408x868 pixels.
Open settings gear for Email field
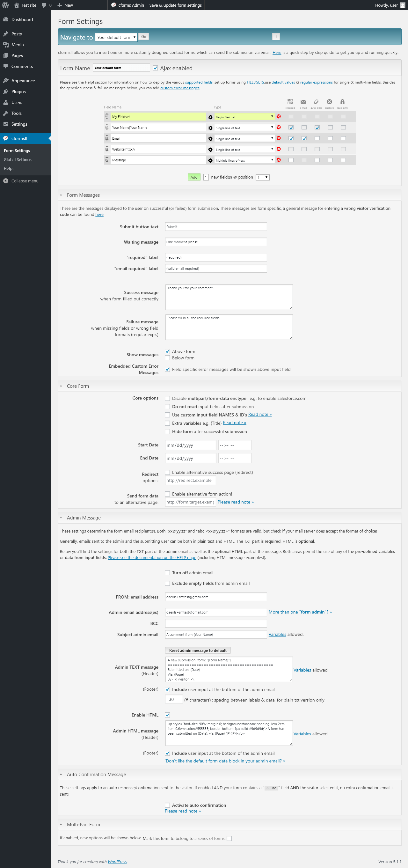click(210, 138)
